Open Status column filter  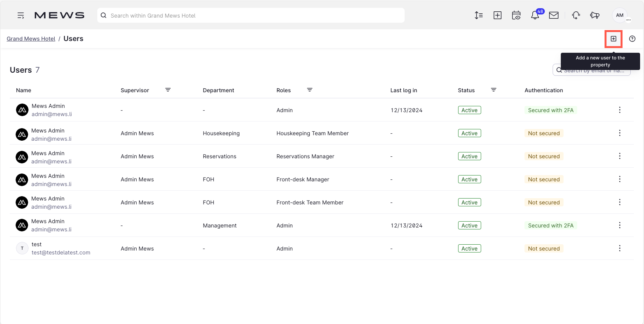coord(494,90)
